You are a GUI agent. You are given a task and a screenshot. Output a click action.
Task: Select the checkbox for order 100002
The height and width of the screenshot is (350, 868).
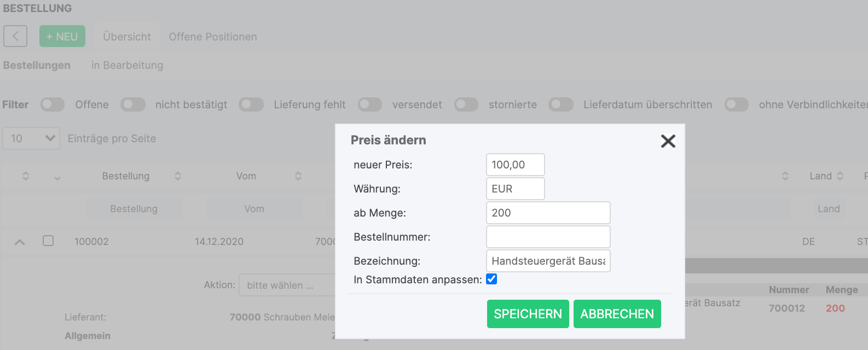48,241
